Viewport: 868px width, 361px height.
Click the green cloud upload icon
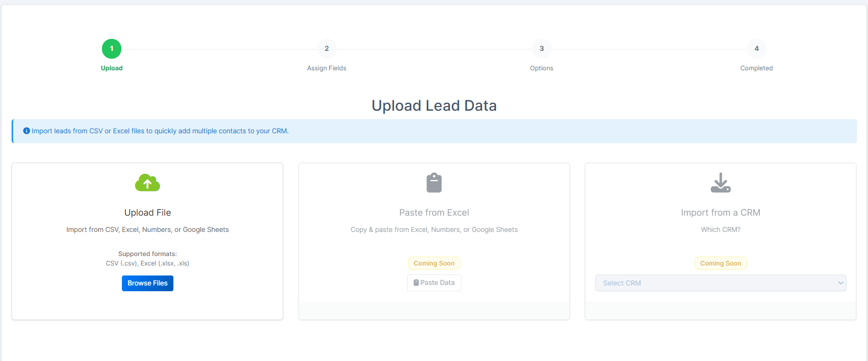148,183
